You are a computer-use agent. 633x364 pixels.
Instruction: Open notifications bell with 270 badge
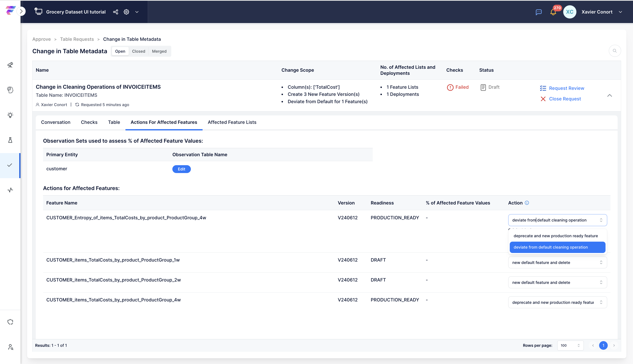[553, 12]
